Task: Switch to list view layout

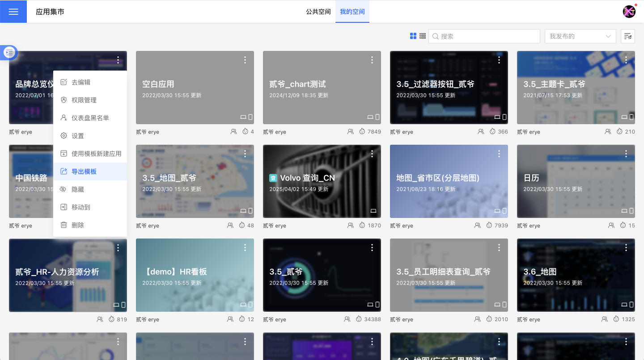Action: [423, 36]
